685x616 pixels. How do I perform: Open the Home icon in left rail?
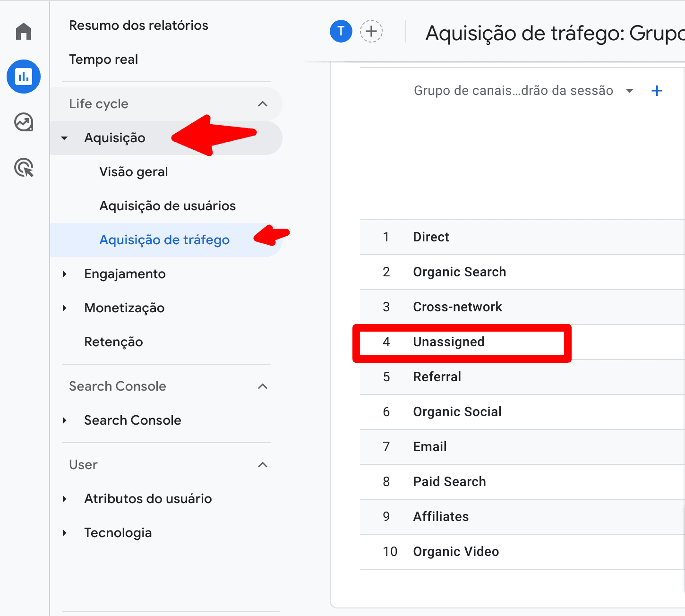24,32
